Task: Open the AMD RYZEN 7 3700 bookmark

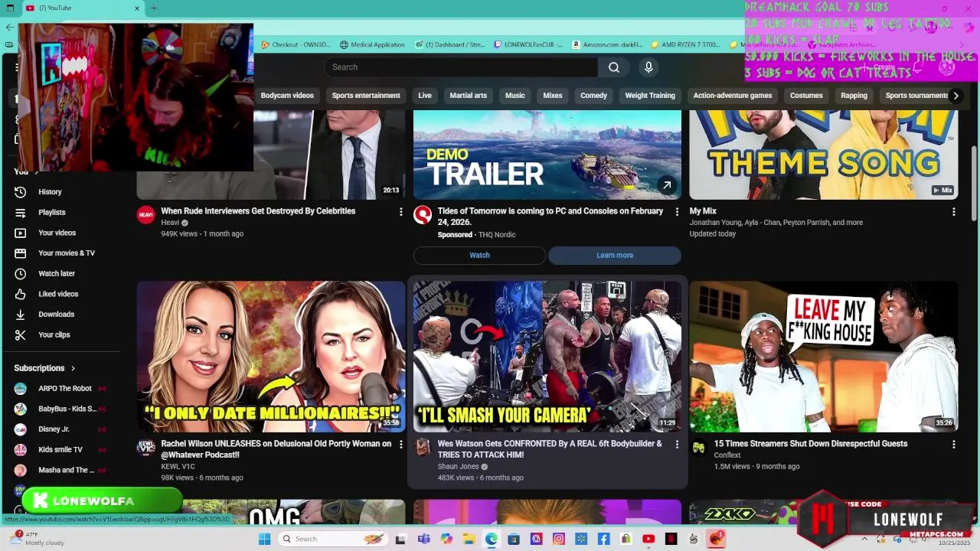Action: (686, 44)
